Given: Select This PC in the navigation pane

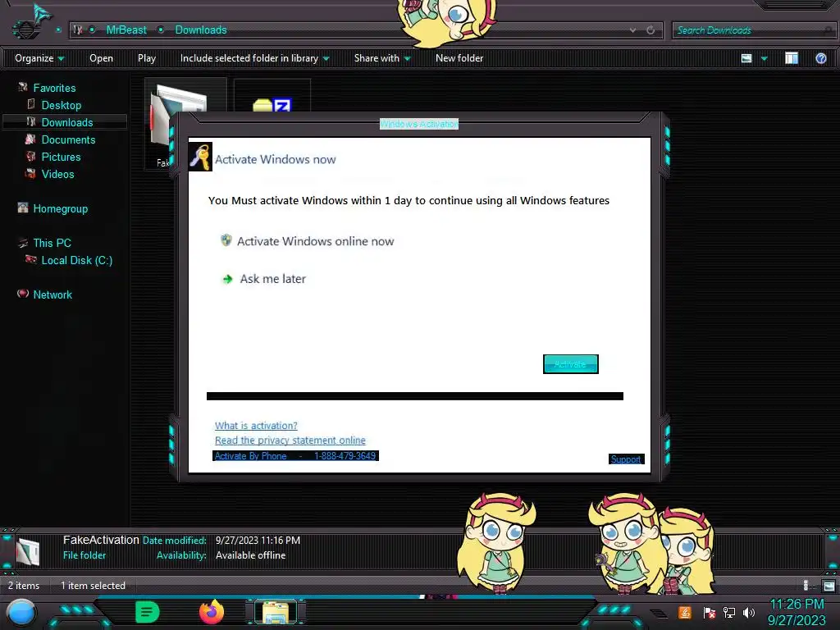Looking at the screenshot, I should [x=52, y=243].
